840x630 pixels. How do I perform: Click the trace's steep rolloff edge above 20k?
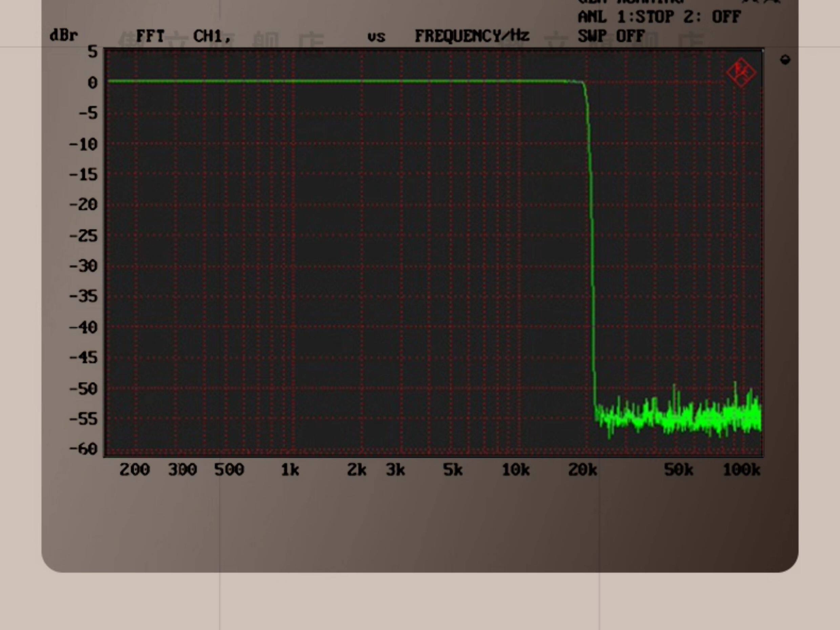click(x=592, y=228)
